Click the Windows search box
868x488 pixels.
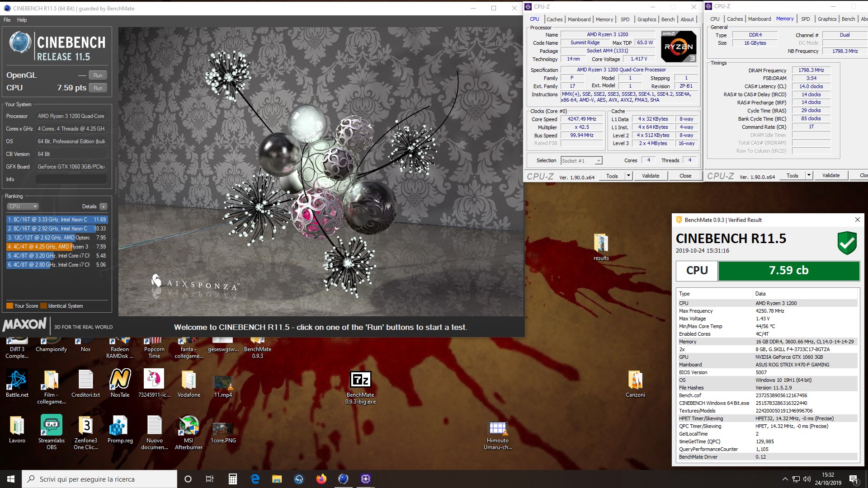click(x=99, y=479)
